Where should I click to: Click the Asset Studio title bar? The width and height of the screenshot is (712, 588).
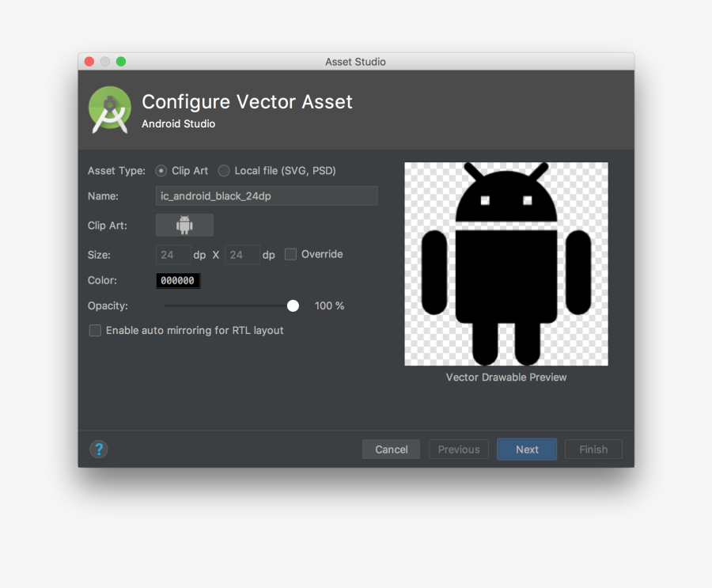pyautogui.click(x=355, y=61)
